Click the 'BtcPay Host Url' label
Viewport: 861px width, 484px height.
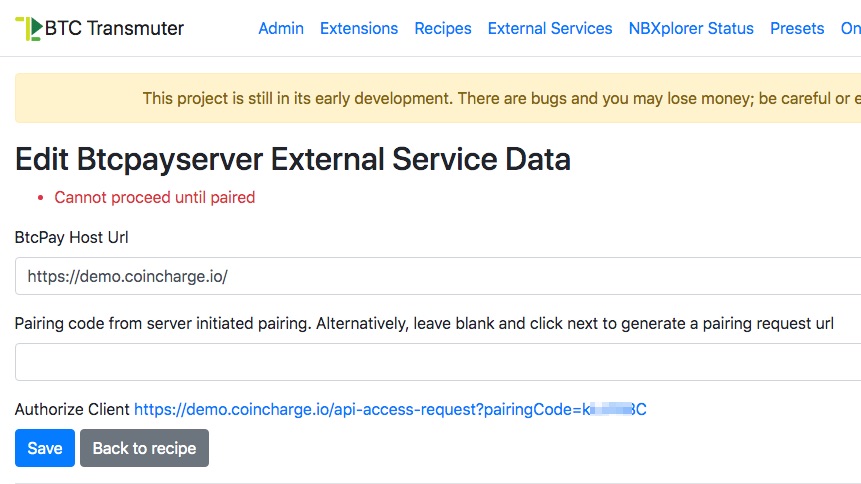point(71,237)
